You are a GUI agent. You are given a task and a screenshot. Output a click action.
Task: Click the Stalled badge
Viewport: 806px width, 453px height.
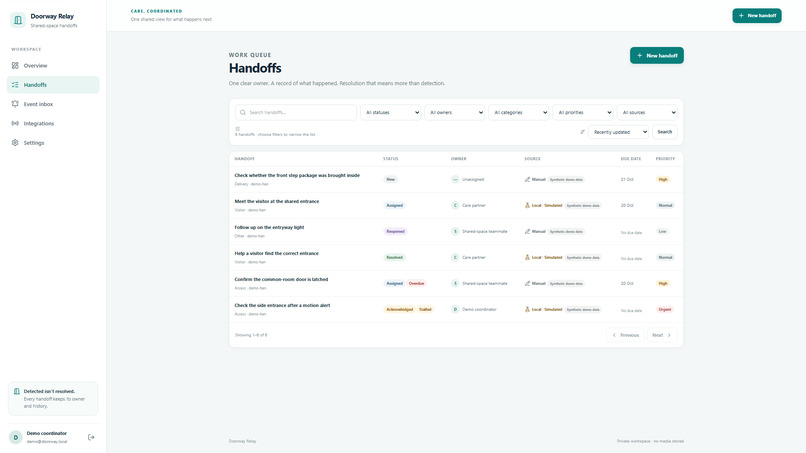tap(425, 309)
